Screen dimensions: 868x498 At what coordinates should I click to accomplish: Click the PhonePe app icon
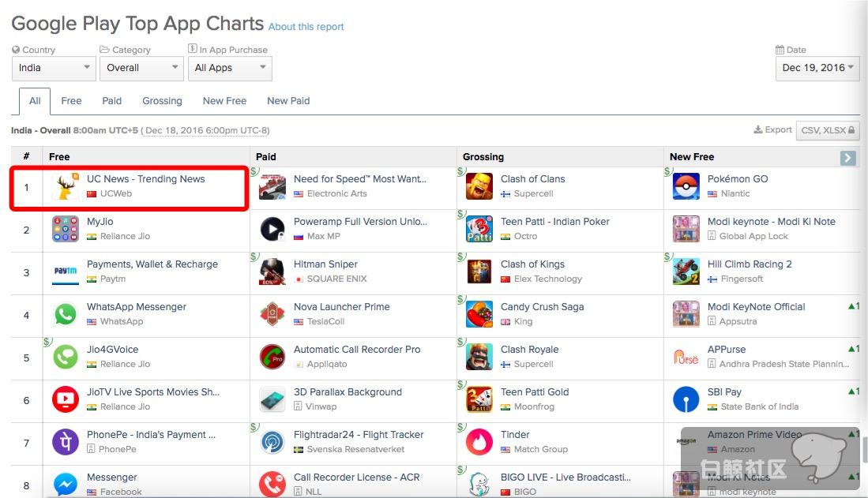tap(66, 442)
